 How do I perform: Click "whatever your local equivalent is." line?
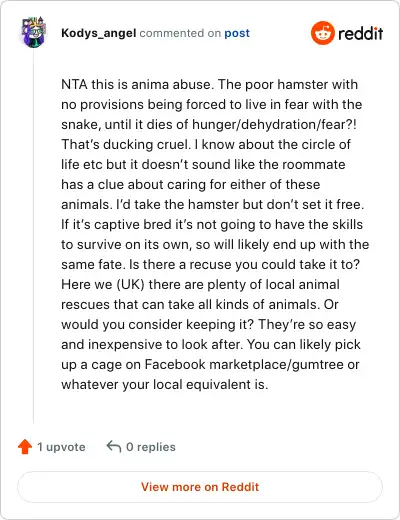tap(165, 385)
